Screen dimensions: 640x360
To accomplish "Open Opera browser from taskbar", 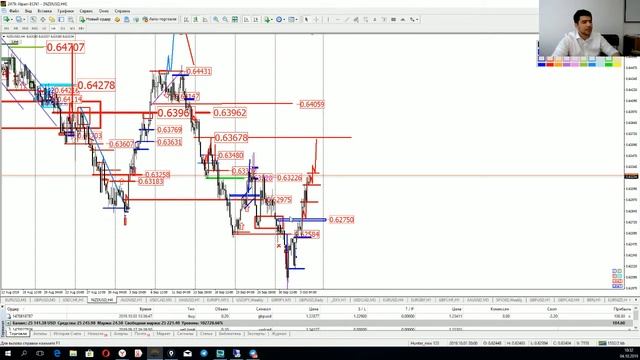I will tap(106, 353).
